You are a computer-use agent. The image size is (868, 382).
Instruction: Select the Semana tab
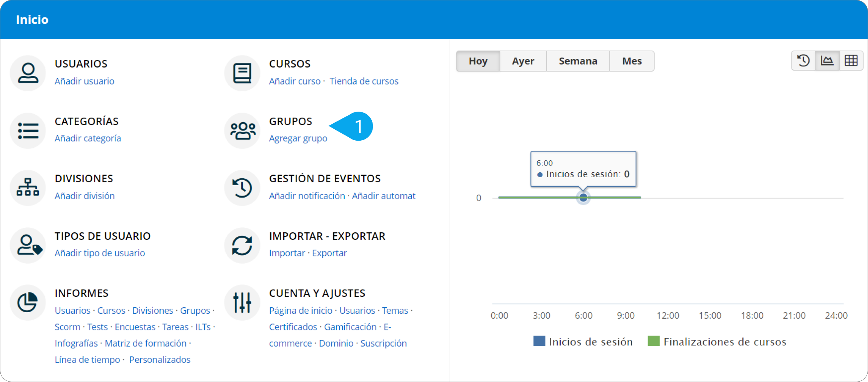(578, 61)
